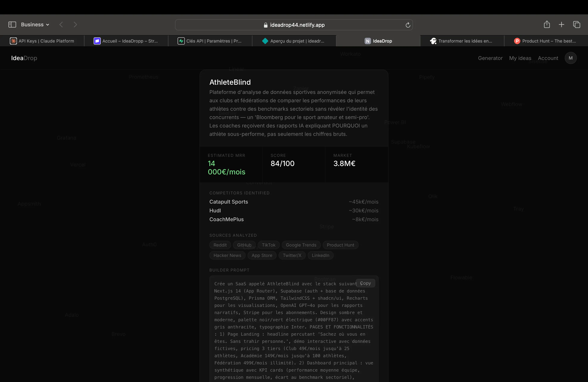The width and height of the screenshot is (588, 382).
Task: Open the My ideas page link
Action: (520, 58)
